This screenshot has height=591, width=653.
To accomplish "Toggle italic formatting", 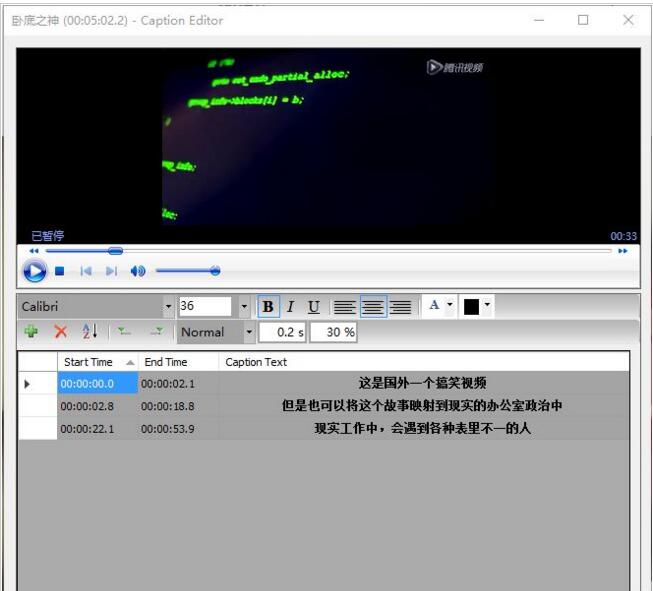I will click(290, 307).
